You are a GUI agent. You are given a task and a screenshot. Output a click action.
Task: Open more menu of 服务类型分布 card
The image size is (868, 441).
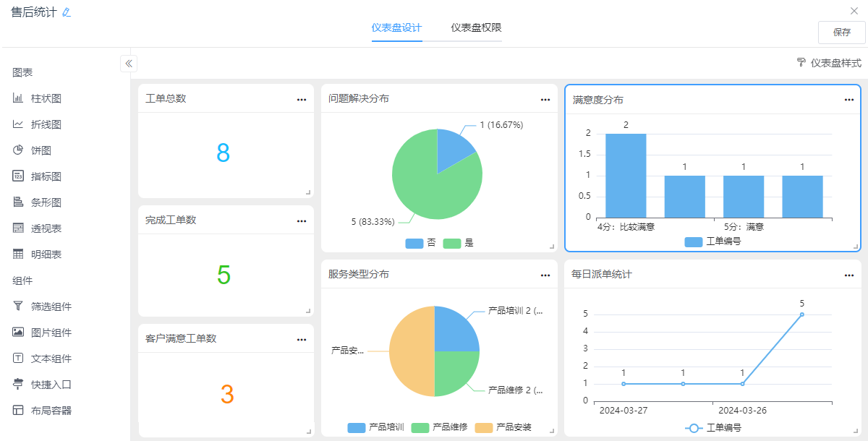pos(545,275)
